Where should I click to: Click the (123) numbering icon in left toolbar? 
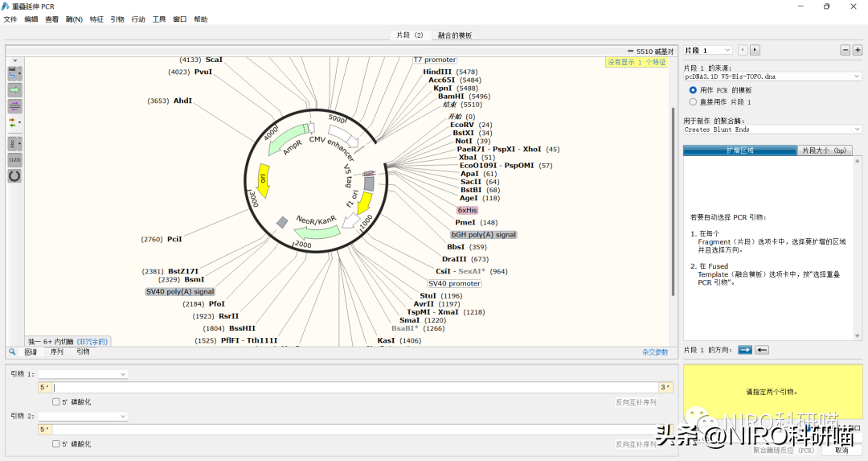point(14,159)
